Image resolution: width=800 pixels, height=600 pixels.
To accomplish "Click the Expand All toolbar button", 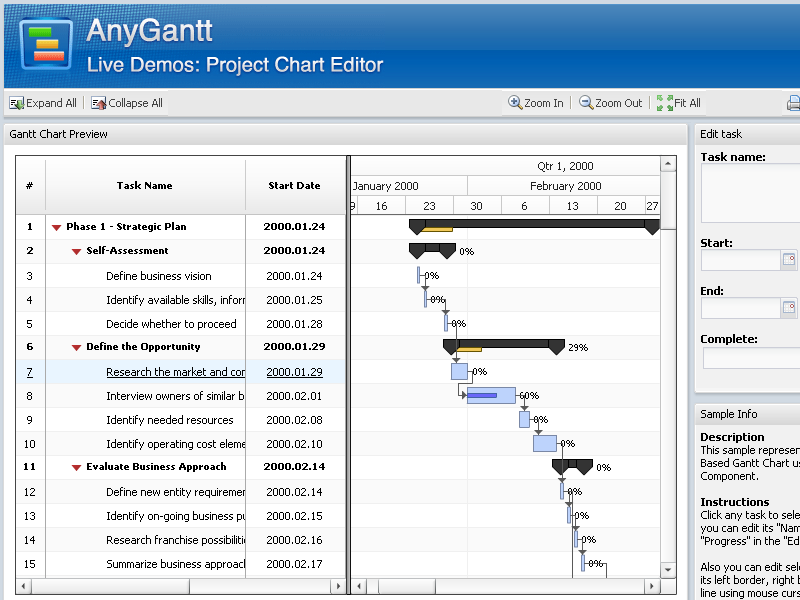I will (x=43, y=103).
